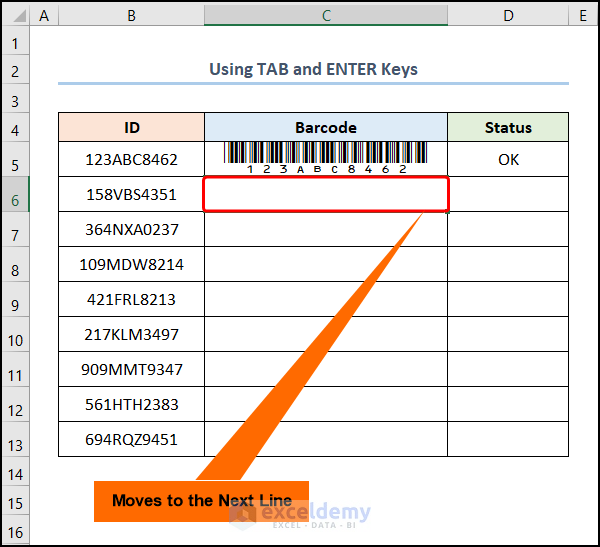Select row 1 header

(x=15, y=40)
